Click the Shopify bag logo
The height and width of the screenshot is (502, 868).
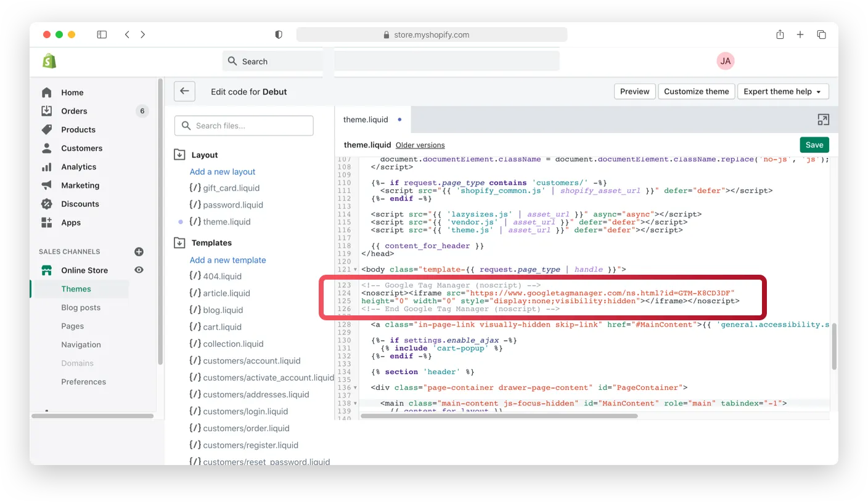49,61
